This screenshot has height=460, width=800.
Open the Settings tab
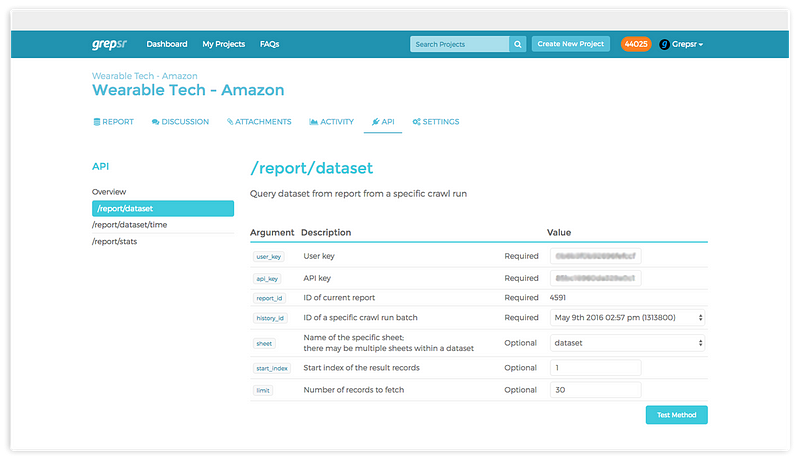tap(436, 122)
